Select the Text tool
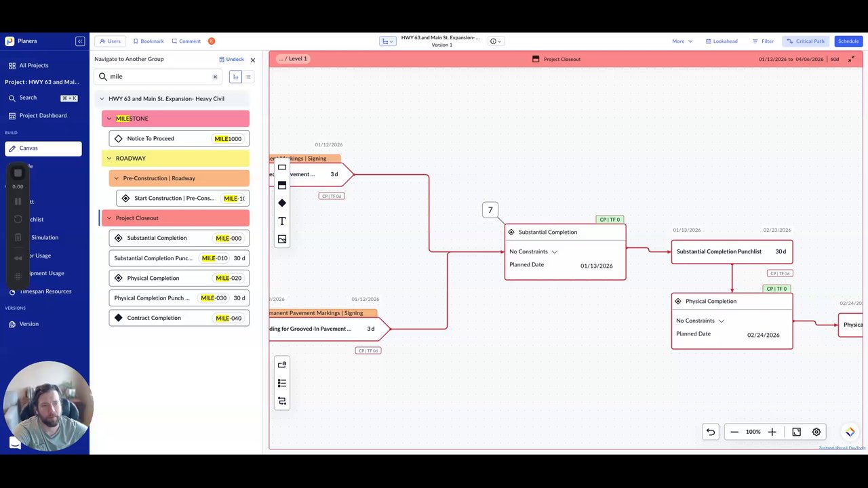 [282, 221]
